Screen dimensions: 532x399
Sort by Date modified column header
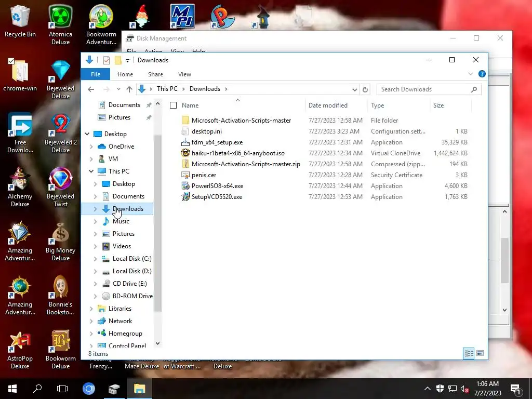328,105
